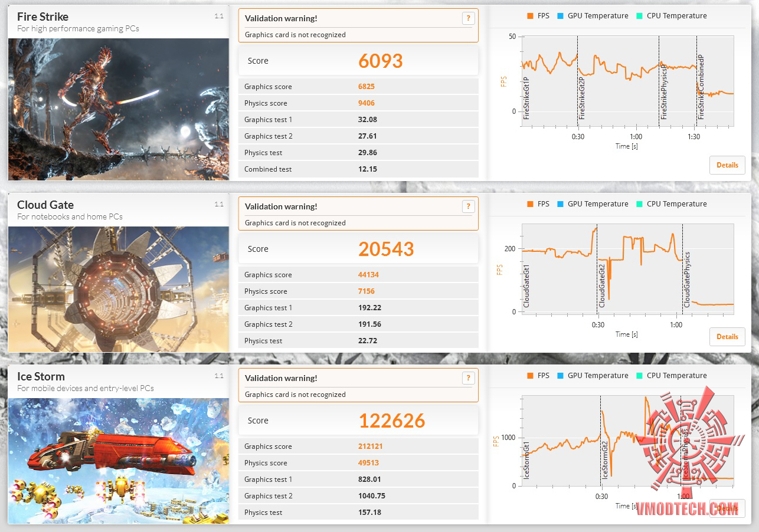Viewport: 759px width, 532px height.
Task: Select the CloudGateGt2 marker in the chart
Action: pyautogui.click(x=602, y=286)
